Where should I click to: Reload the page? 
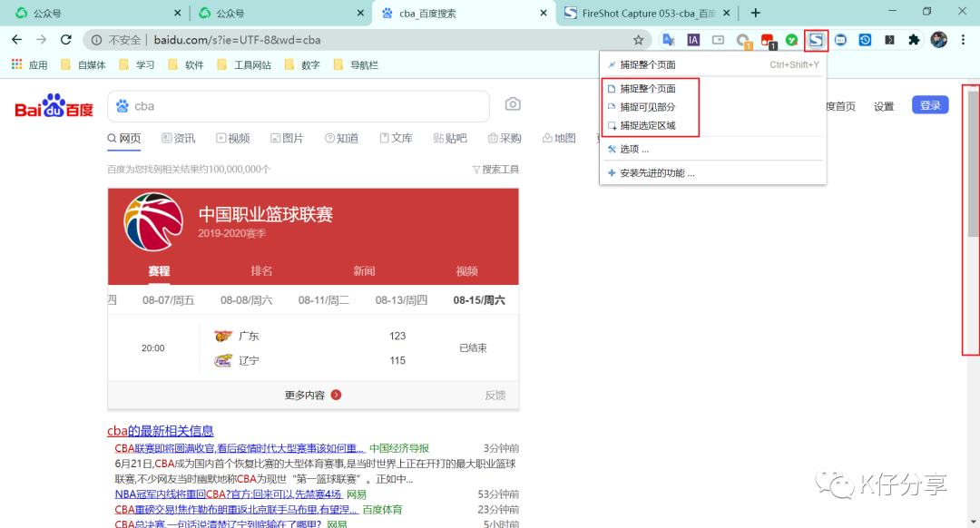pos(65,40)
